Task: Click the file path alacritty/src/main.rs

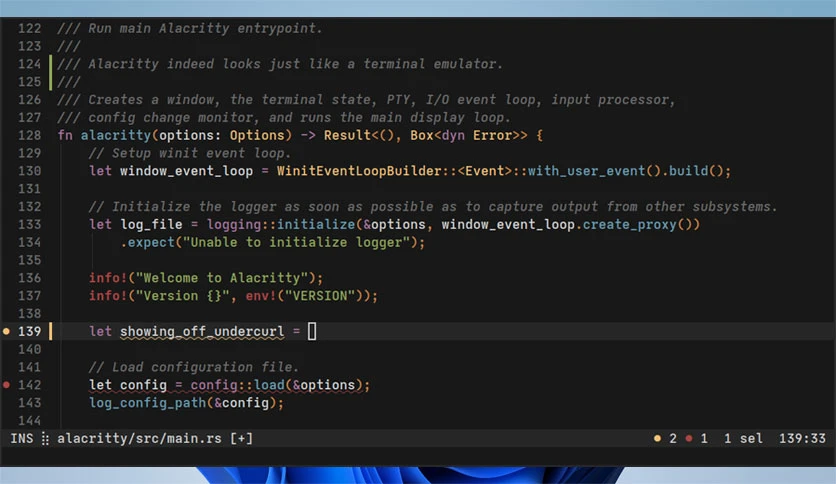Action: coord(139,439)
